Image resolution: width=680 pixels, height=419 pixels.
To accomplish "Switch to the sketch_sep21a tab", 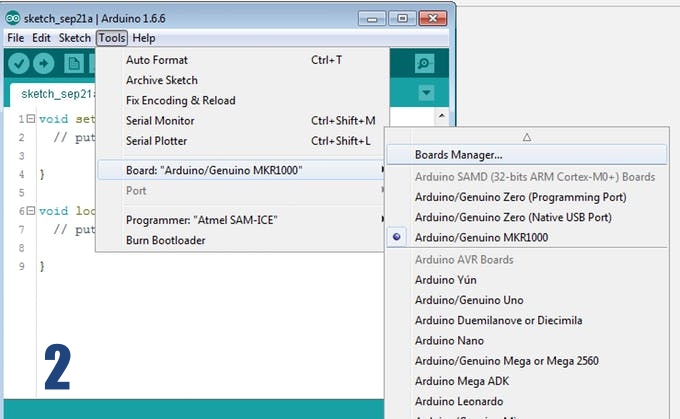I will pyautogui.click(x=53, y=95).
